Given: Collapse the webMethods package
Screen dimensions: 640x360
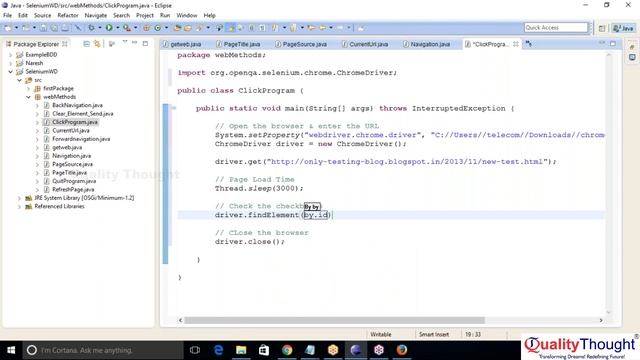Looking at the screenshot, I should [29, 97].
